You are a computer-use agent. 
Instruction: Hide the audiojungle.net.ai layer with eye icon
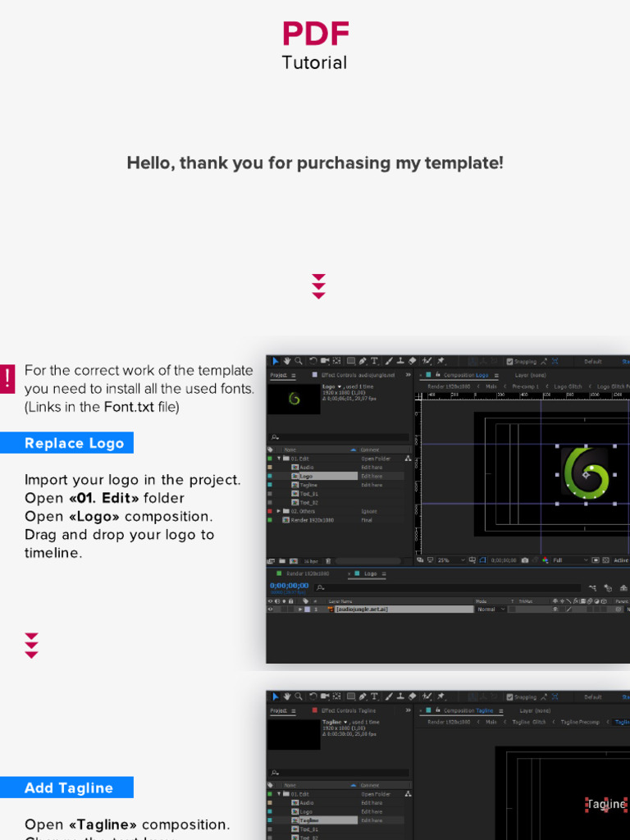point(271,609)
